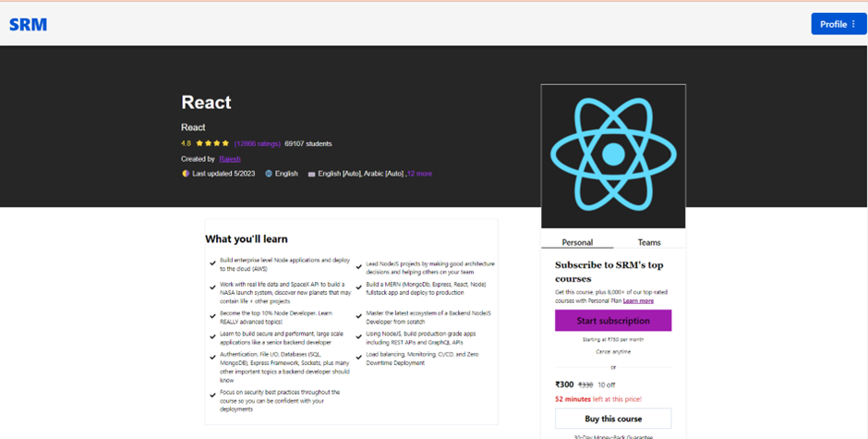
Task: Click the 'Created by' label
Action: [198, 159]
